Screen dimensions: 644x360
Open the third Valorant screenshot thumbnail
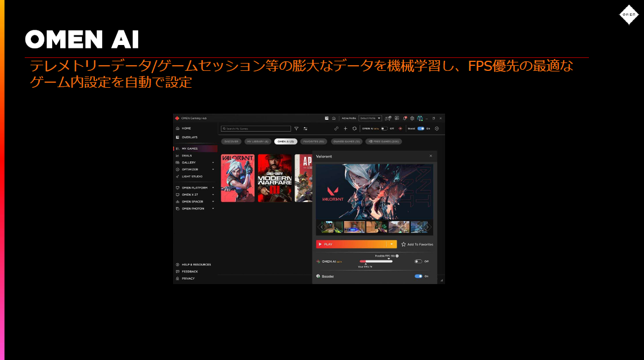[377, 227]
